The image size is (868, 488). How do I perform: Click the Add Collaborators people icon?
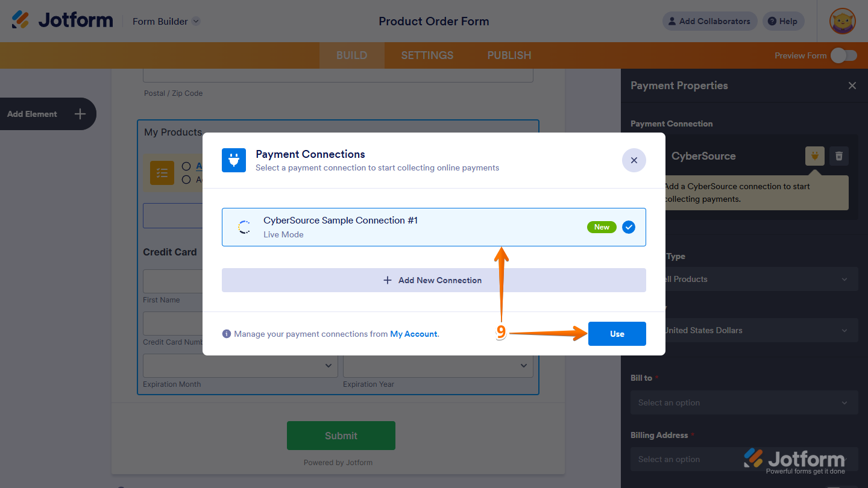pyautogui.click(x=671, y=21)
